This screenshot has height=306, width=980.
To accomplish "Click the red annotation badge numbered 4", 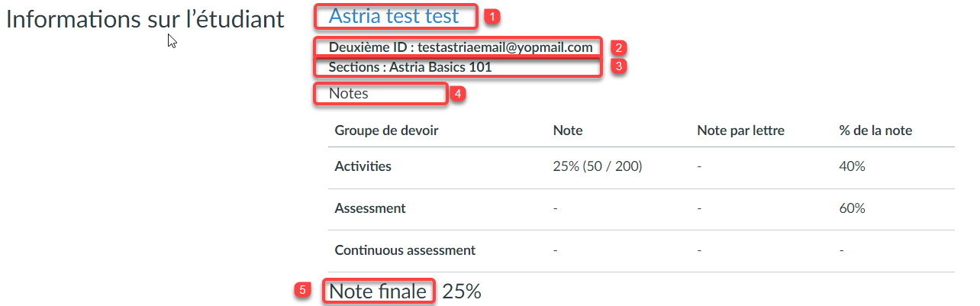I will (x=458, y=94).
